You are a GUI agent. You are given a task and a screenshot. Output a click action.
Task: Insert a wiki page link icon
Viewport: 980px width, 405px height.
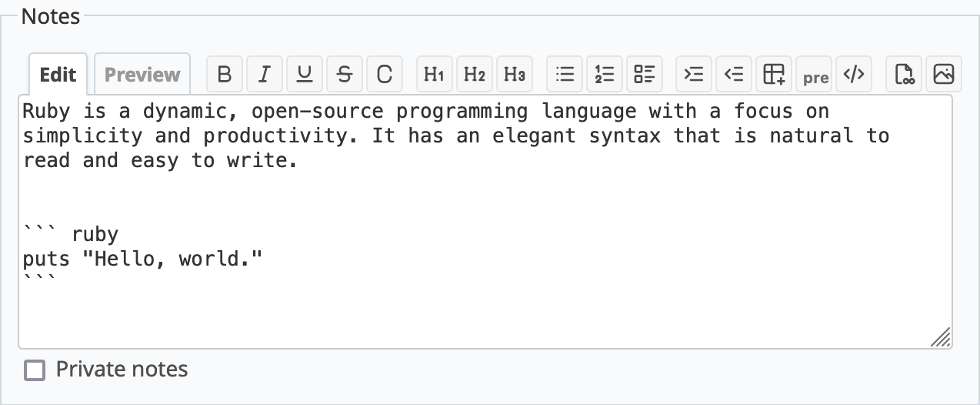click(x=904, y=74)
